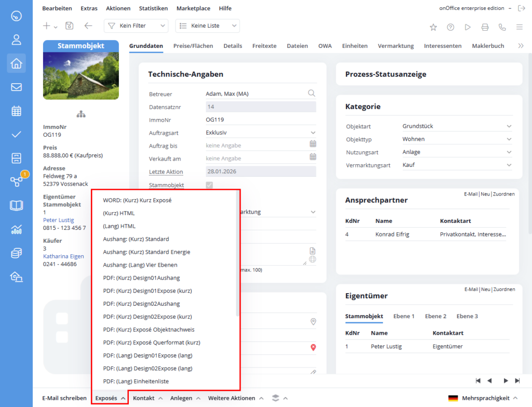Expand the Kontakt bottom menu
Image resolution: width=532 pixels, height=407 pixels.
coord(148,398)
